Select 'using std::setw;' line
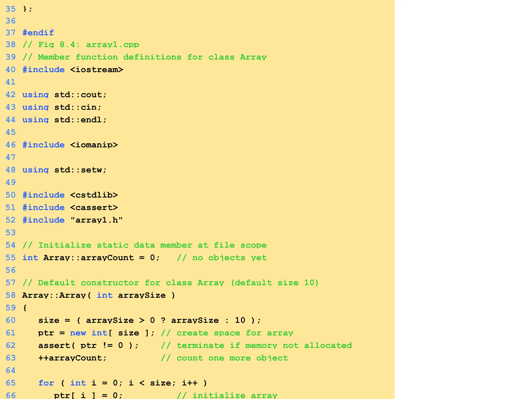532x399 pixels. 64,170
